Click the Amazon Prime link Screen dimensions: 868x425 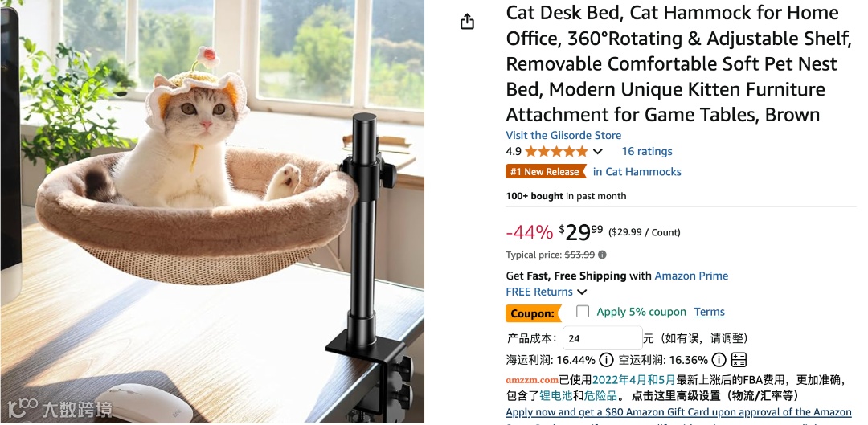coord(691,276)
